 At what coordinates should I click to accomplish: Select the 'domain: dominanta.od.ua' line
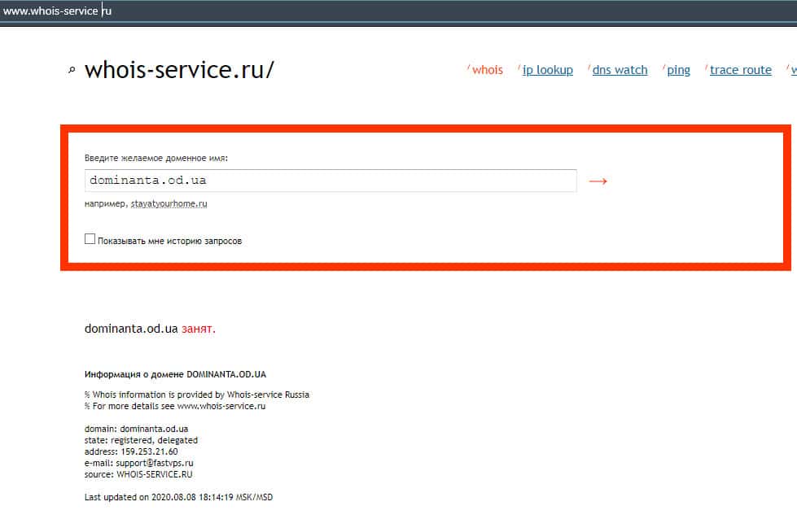pyautogui.click(x=136, y=429)
